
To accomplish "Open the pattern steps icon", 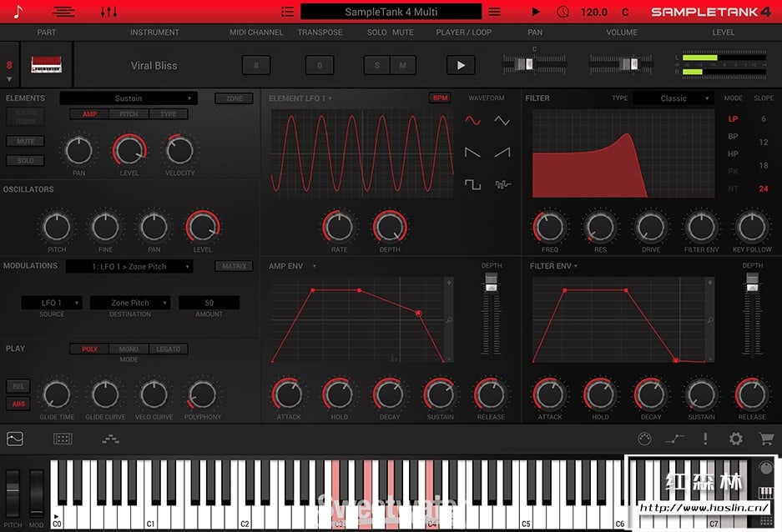I will [x=111, y=439].
